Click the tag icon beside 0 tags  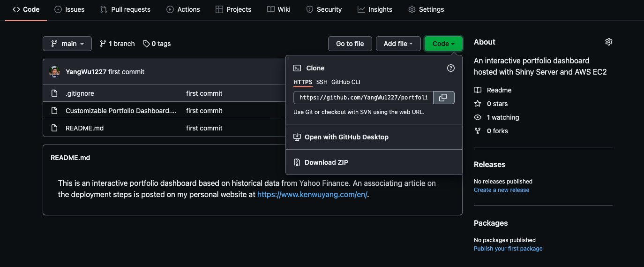pyautogui.click(x=146, y=44)
